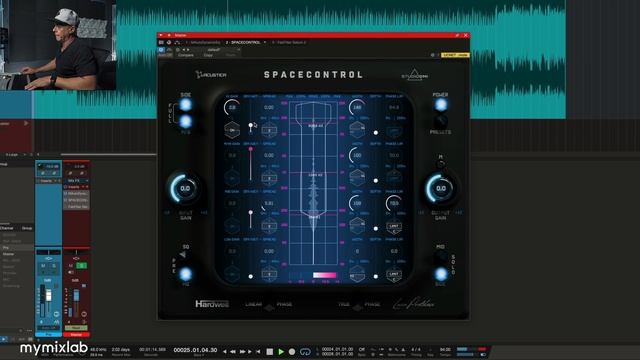640x360 pixels.
Task: Click the INPUT GAIN knob
Action: (x=185, y=188)
